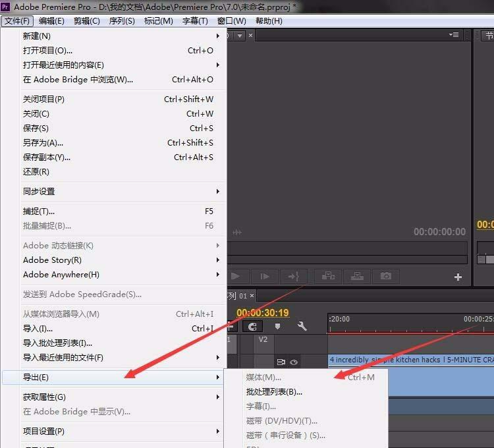494x448 pixels.
Task: Open the button editor plus icon
Action: pos(458,277)
